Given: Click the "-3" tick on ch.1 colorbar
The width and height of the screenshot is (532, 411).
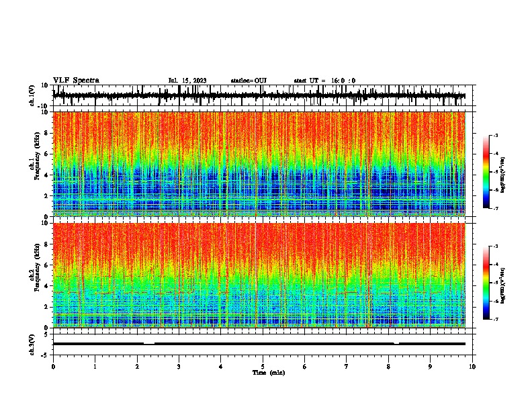Looking at the screenshot, I should coord(496,135).
